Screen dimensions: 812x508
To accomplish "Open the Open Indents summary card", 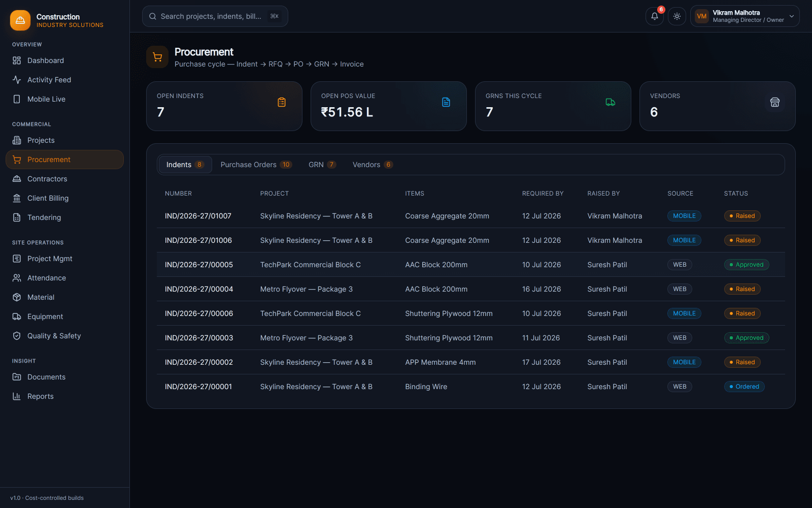I will pyautogui.click(x=224, y=106).
